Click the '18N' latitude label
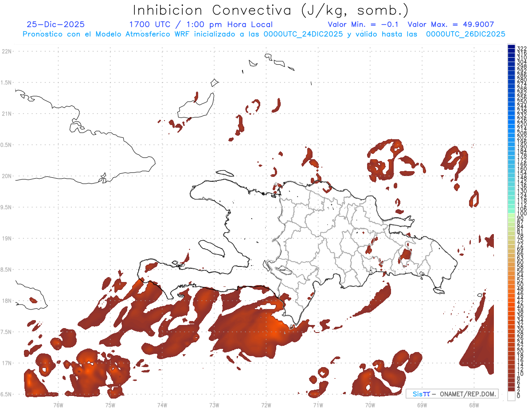Image resolution: width=532 pixels, height=411 pixels. click(x=7, y=301)
